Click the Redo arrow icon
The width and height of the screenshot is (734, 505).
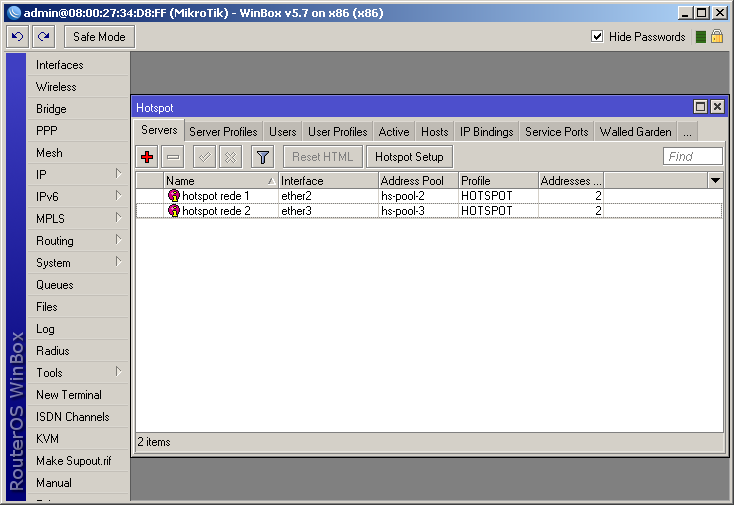coord(44,37)
